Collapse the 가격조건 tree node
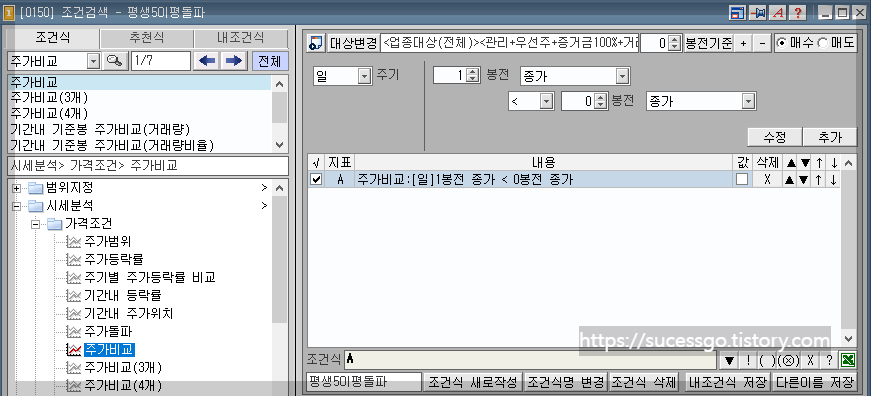871x396 pixels. click(35, 224)
